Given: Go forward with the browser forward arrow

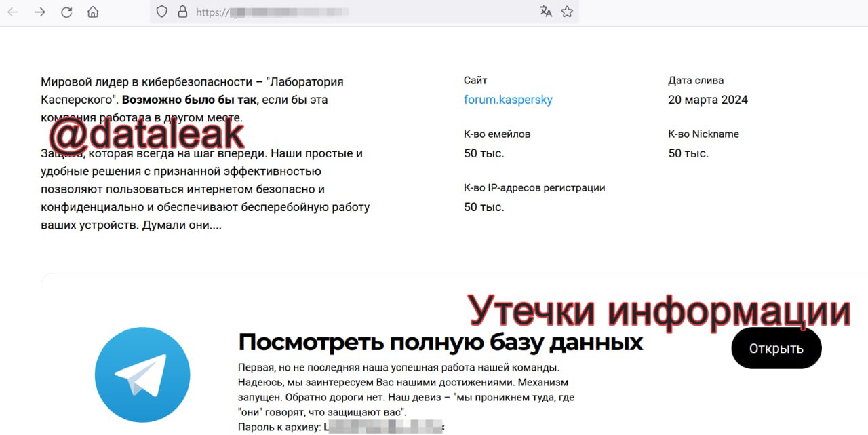Looking at the screenshot, I should [x=40, y=12].
